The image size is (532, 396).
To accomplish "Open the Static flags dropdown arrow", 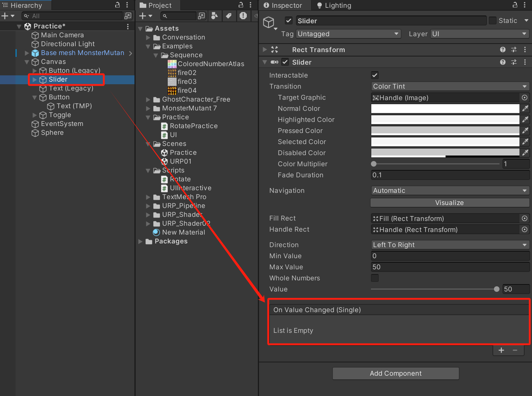I will 526,21.
